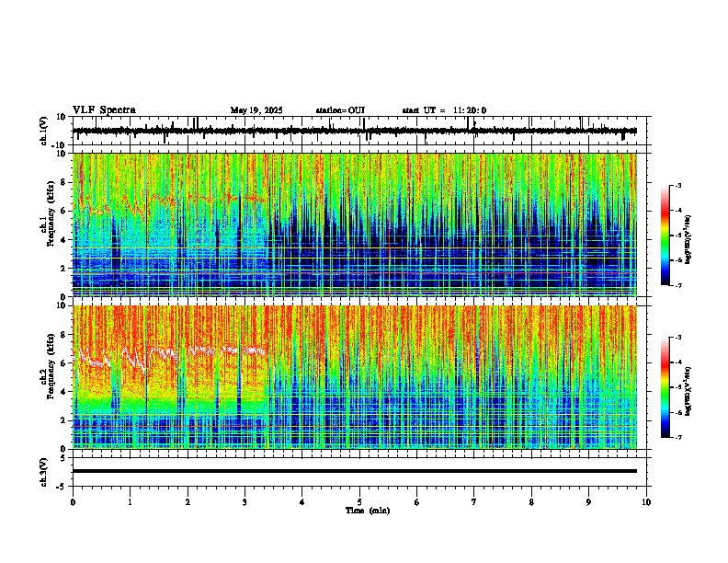Screen dimensions: 728x563
Task: Click the time axis tick label '0'
Action: [73, 502]
